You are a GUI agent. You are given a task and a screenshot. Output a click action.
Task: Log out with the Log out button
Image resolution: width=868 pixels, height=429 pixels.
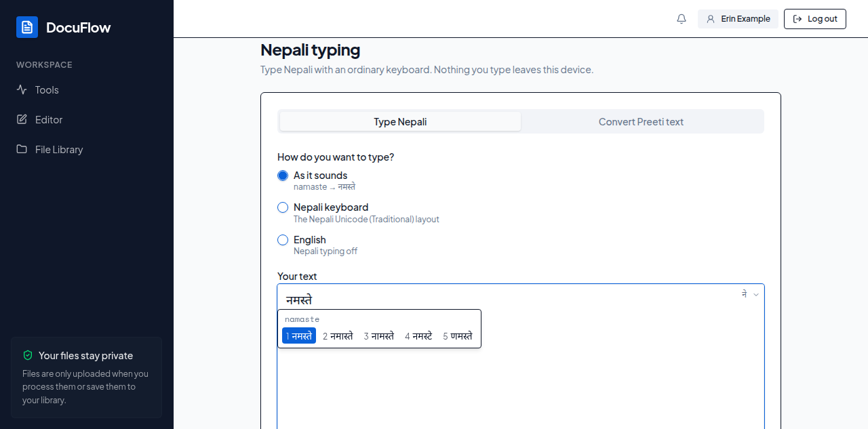point(815,19)
